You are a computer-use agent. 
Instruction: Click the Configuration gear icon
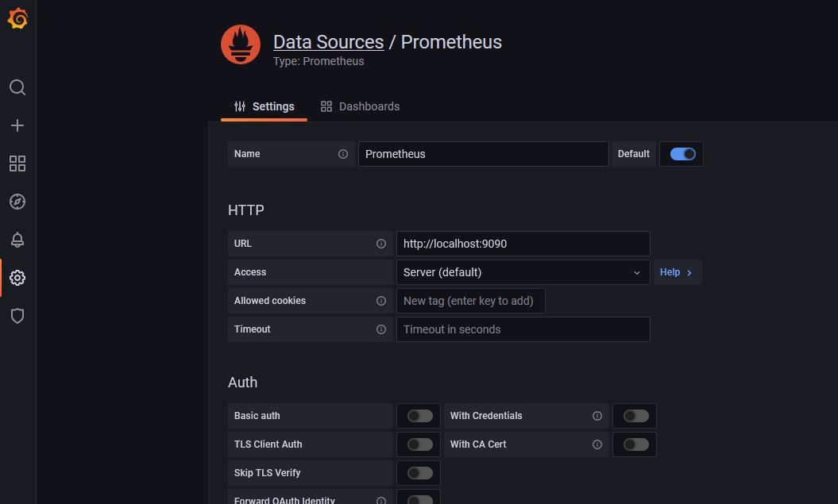pos(17,278)
